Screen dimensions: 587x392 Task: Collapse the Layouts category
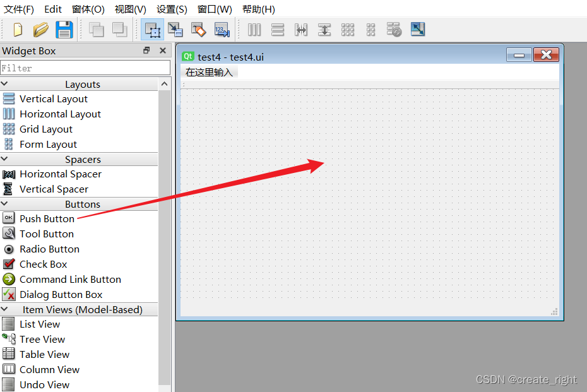4,84
